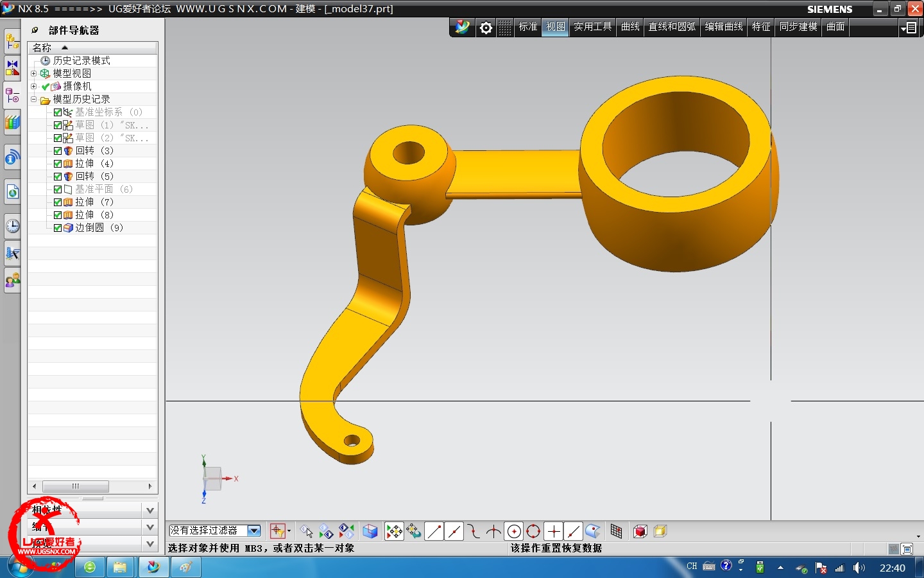This screenshot has width=924, height=578.
Task: Toggle the Existing Point snap icon
Action: 554,531
